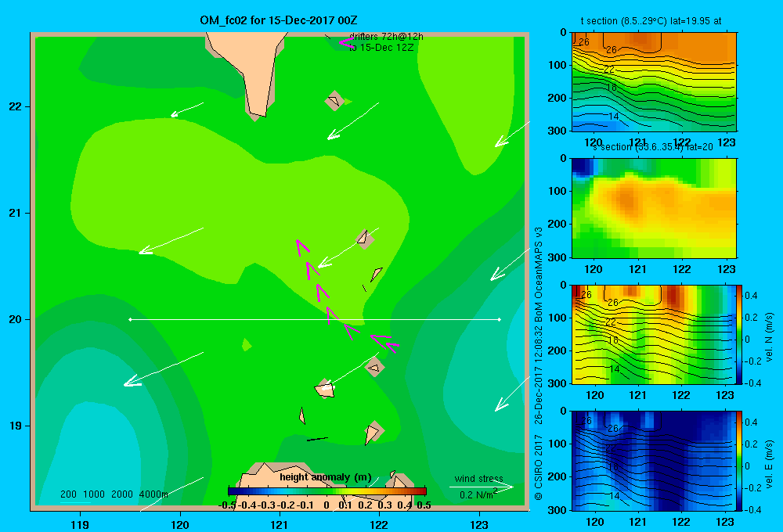Viewport: 783px width, 532px height.
Task: Click the 'wind stress' legend label
Action: click(x=478, y=479)
